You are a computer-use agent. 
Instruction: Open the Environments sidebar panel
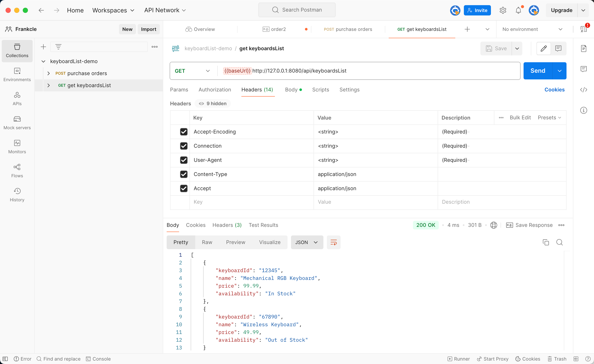[x=17, y=75]
